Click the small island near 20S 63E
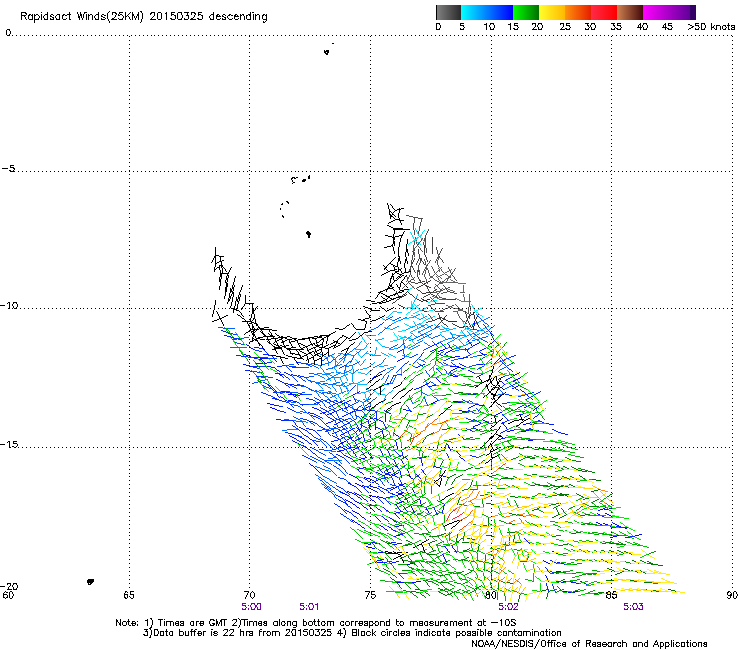Viewport: 740px width, 650px height. click(91, 582)
